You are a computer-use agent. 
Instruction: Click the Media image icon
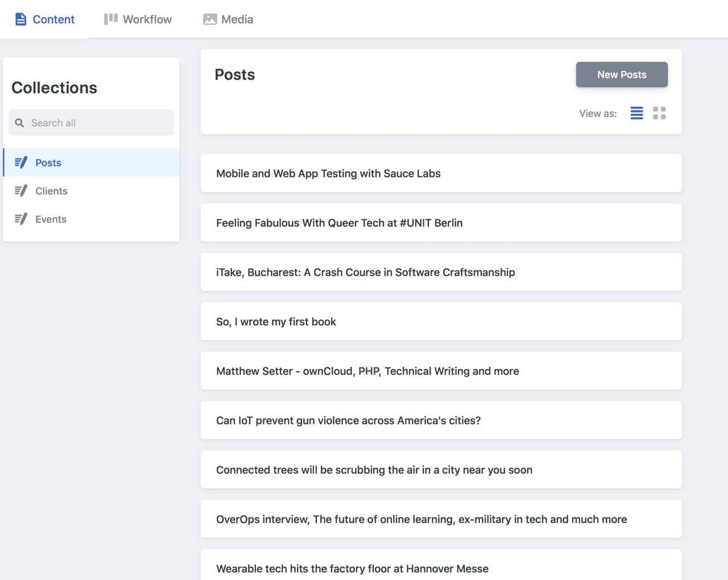210,19
